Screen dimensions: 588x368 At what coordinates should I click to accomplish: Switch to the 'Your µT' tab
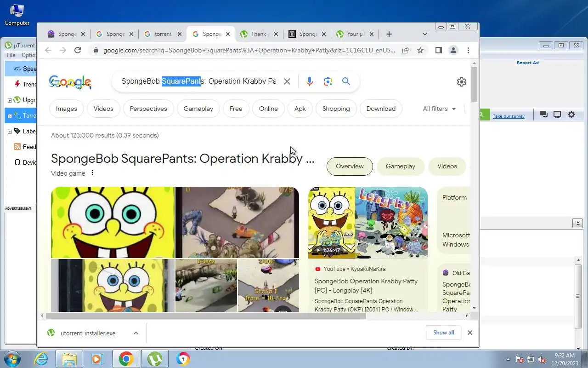356,34
